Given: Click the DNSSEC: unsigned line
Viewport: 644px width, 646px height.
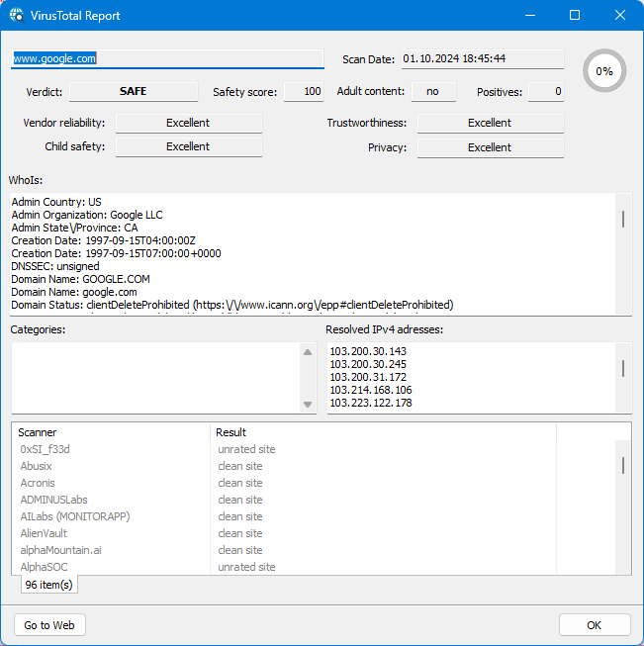Looking at the screenshot, I should tap(55, 266).
